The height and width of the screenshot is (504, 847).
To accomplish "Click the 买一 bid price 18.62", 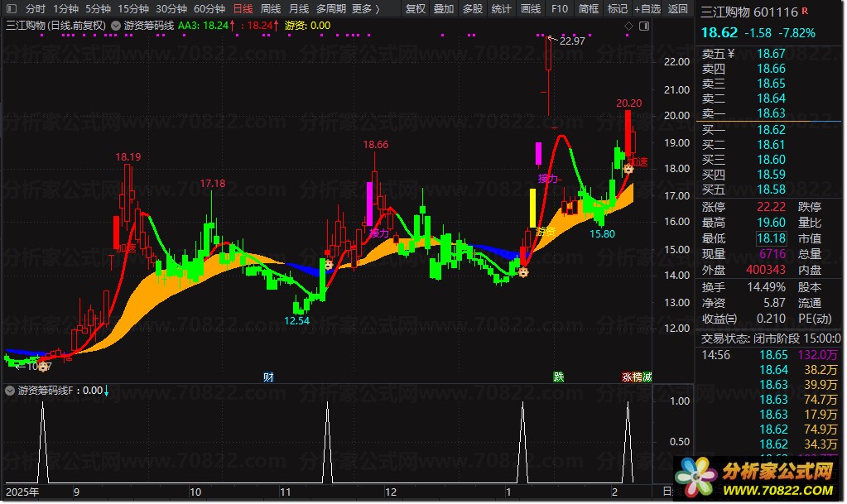I will pyautogui.click(x=771, y=130).
